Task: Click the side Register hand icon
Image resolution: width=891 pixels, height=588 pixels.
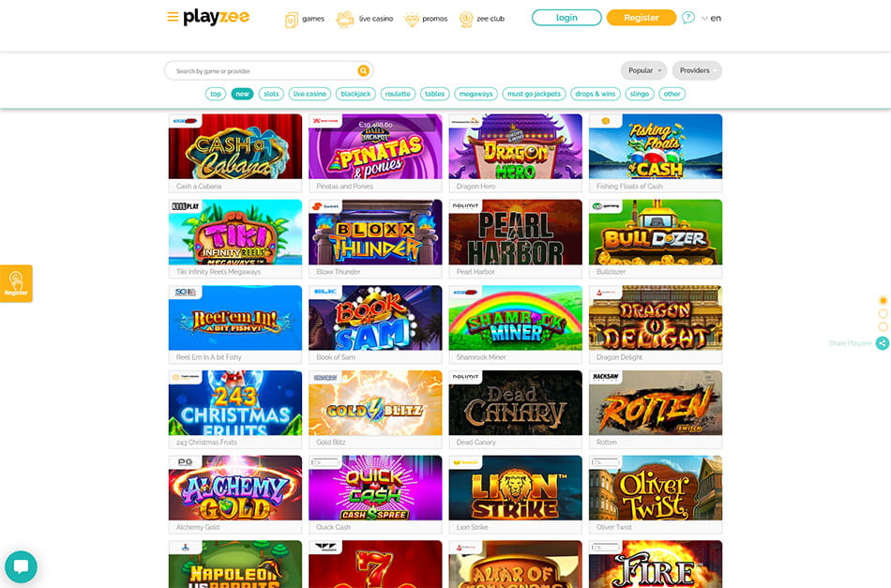Action: (16, 283)
